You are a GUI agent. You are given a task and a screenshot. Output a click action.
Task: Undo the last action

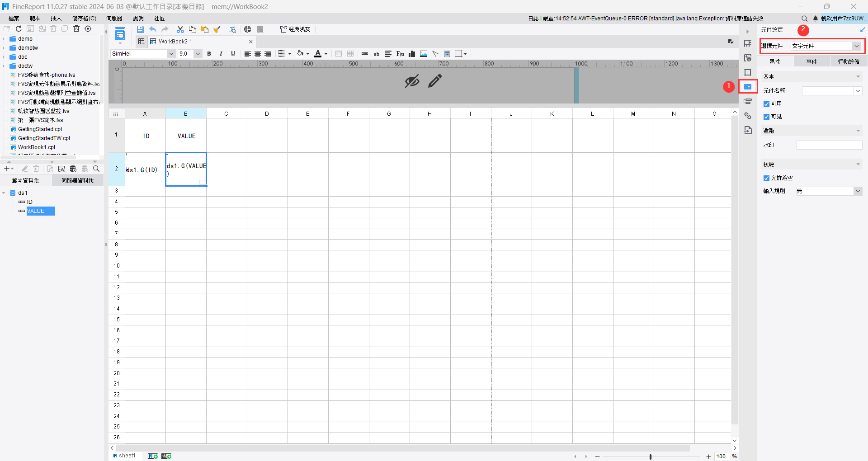click(153, 29)
